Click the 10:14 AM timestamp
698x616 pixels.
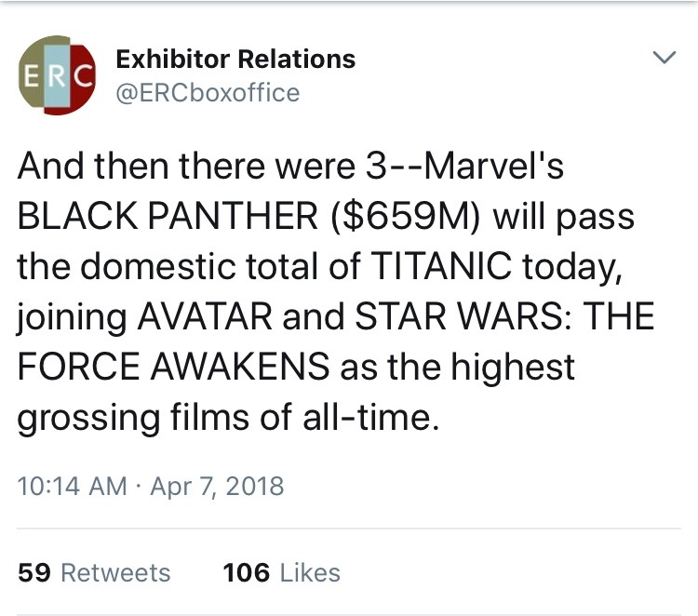(72, 486)
